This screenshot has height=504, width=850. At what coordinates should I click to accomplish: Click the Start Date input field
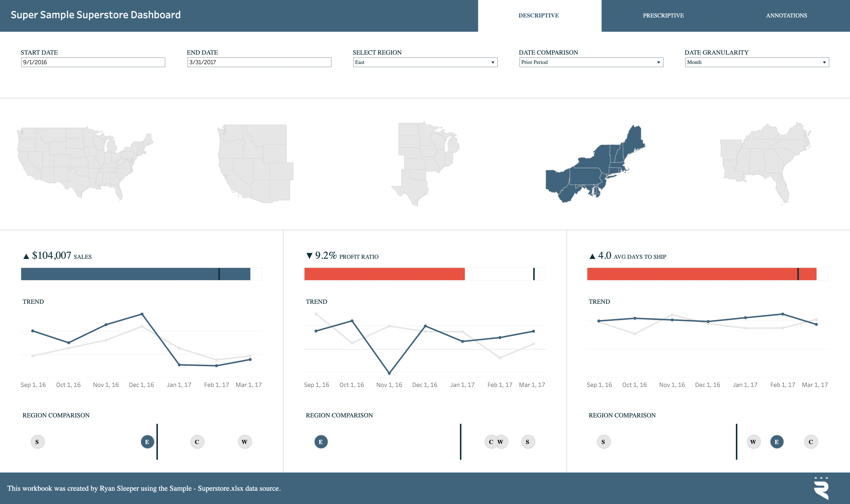[93, 62]
